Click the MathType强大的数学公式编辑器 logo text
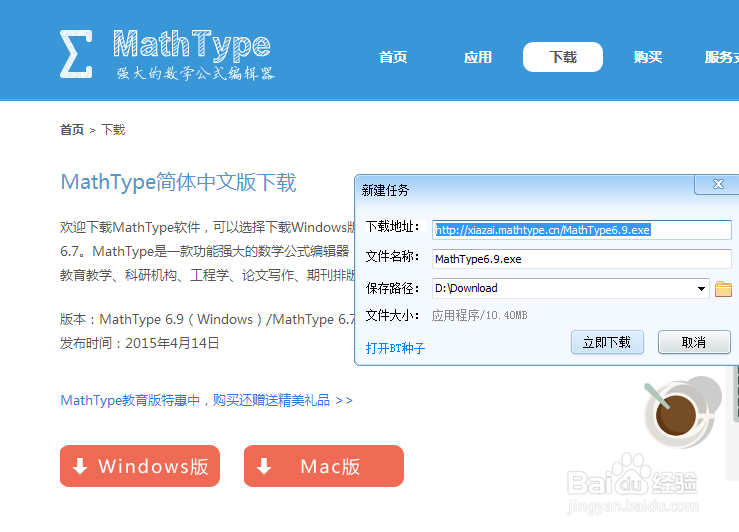739x532 pixels. tap(193, 55)
